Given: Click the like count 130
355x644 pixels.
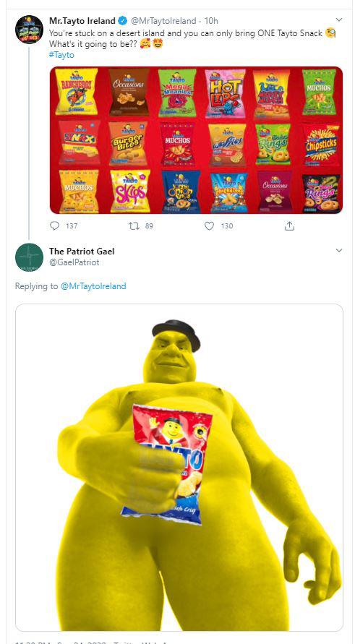Looking at the screenshot, I should [x=227, y=226].
